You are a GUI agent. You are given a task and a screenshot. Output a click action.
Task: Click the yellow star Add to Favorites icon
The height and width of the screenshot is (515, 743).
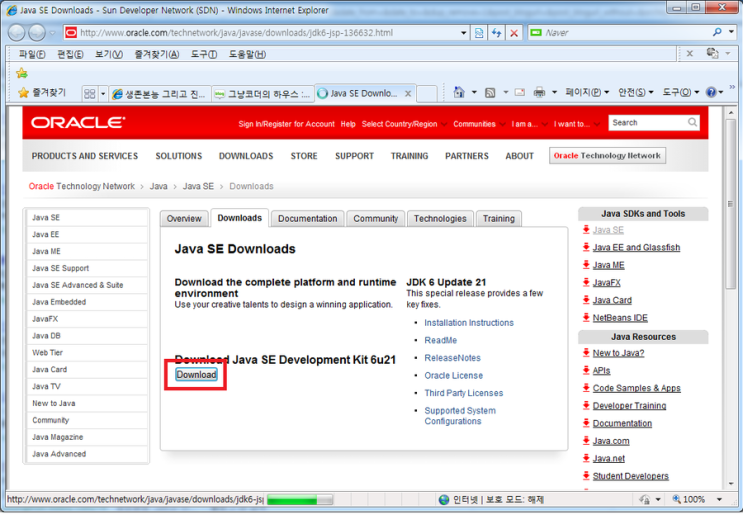21,73
